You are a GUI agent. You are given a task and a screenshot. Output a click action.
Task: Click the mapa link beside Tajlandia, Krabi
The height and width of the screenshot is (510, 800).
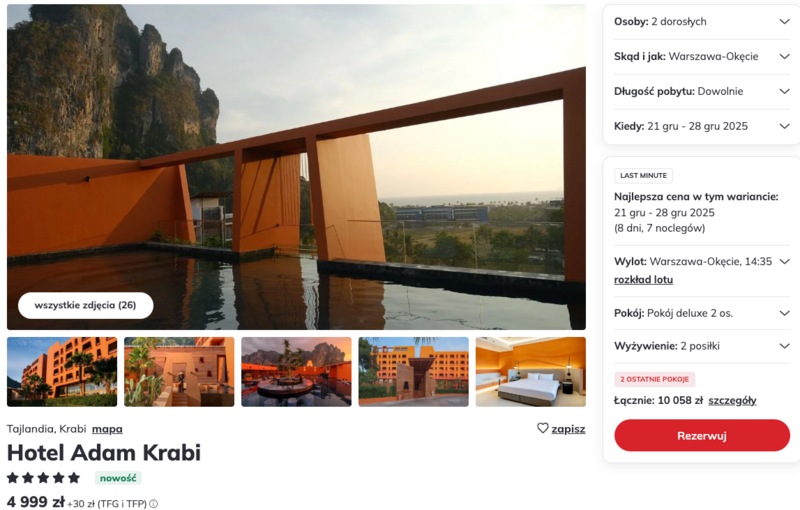coord(107,429)
